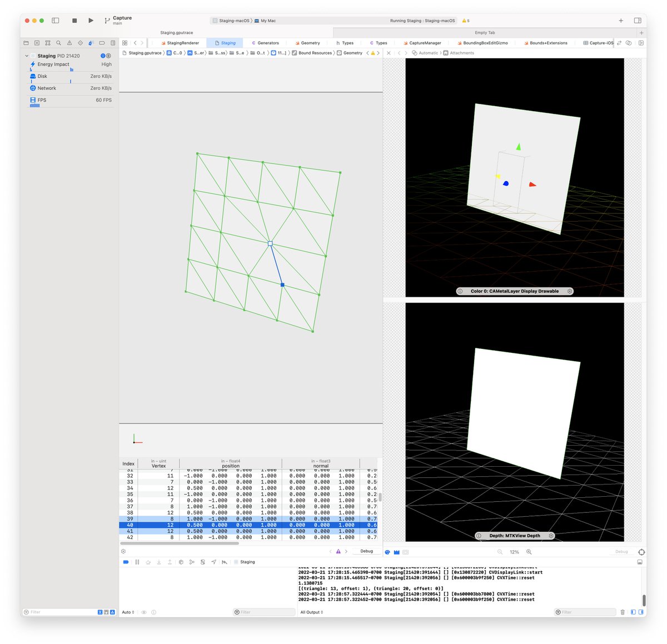Open the issue navigator warning icon

coord(69,43)
